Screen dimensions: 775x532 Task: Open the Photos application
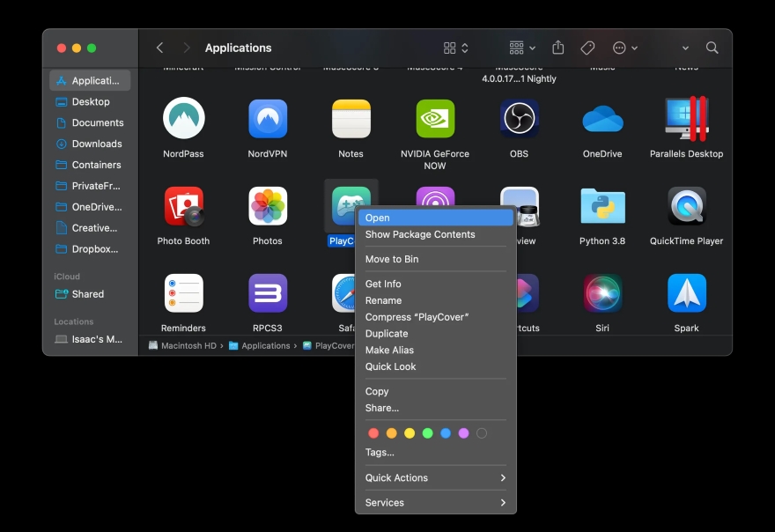pyautogui.click(x=267, y=207)
